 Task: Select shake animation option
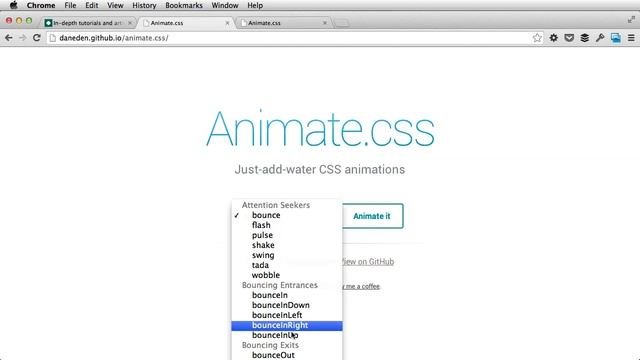[x=287, y=245]
